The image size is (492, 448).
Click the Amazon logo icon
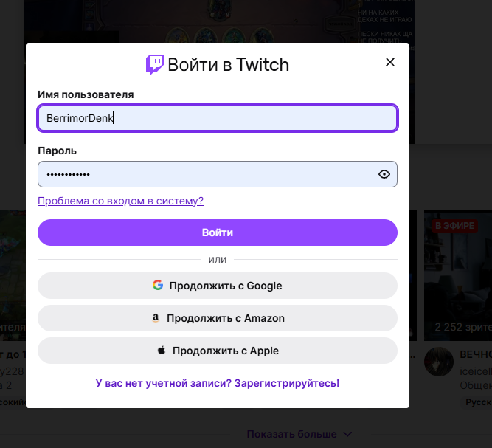pos(156,318)
